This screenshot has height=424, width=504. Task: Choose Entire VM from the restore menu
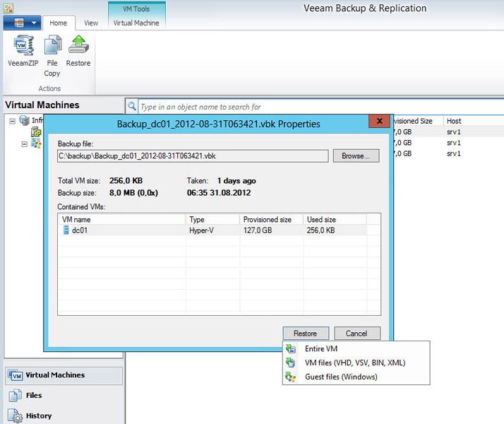click(x=356, y=348)
